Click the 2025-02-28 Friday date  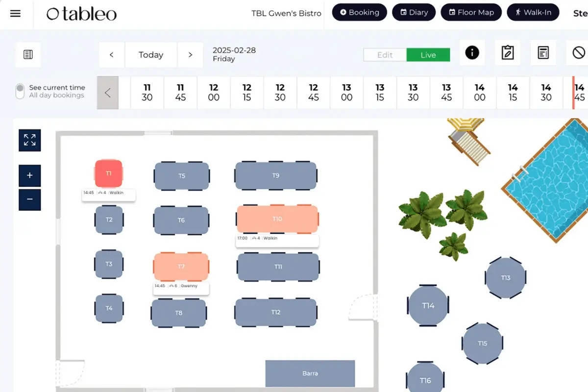[234, 54]
